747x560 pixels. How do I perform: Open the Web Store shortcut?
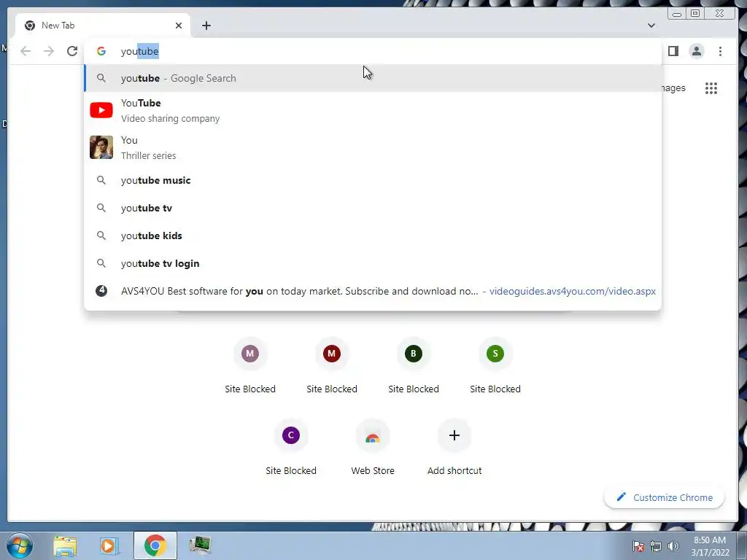[x=373, y=448]
